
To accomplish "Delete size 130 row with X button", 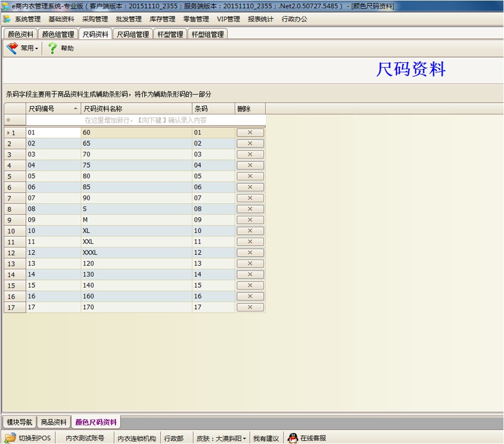I will coord(250,275).
